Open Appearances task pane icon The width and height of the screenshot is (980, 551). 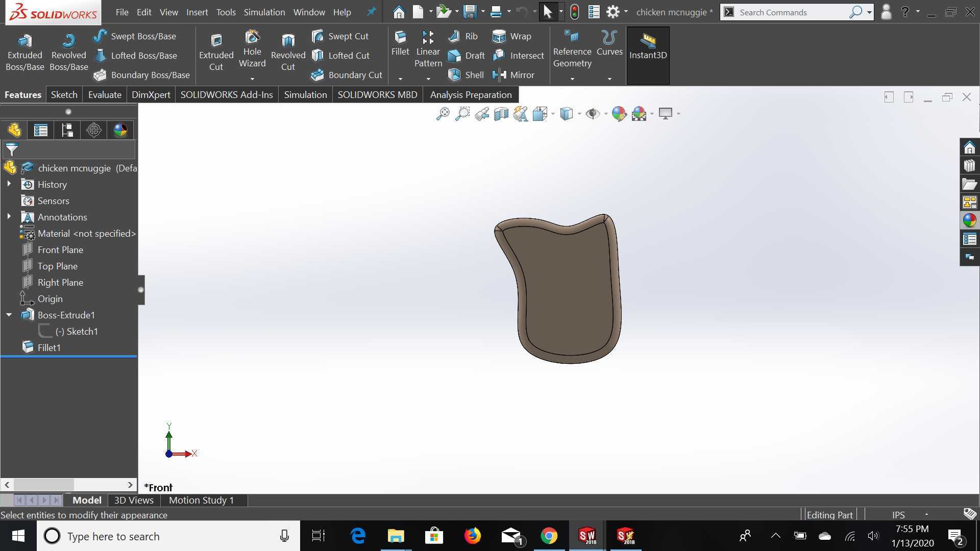tap(969, 220)
